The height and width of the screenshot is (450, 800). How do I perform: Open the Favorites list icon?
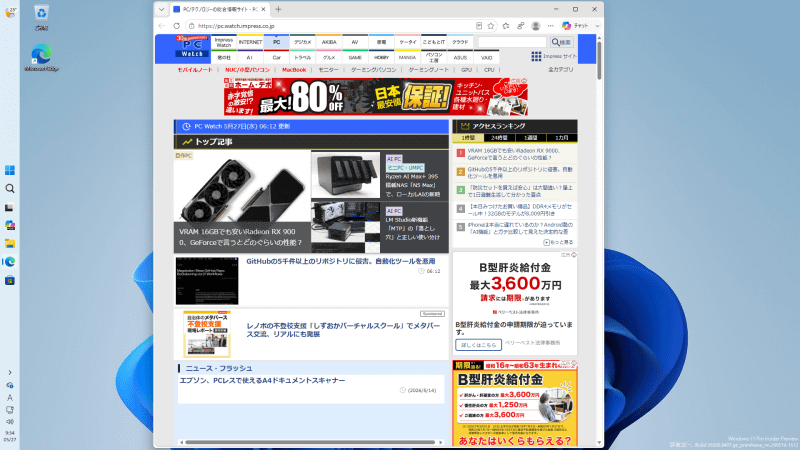(x=506, y=26)
